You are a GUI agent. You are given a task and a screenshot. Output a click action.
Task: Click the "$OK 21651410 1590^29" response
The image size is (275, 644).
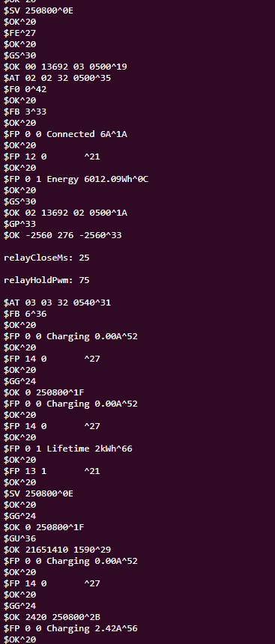point(57,550)
